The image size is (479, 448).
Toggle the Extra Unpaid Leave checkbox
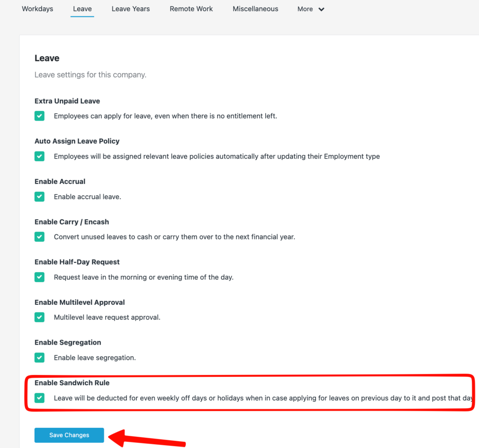pyautogui.click(x=40, y=116)
